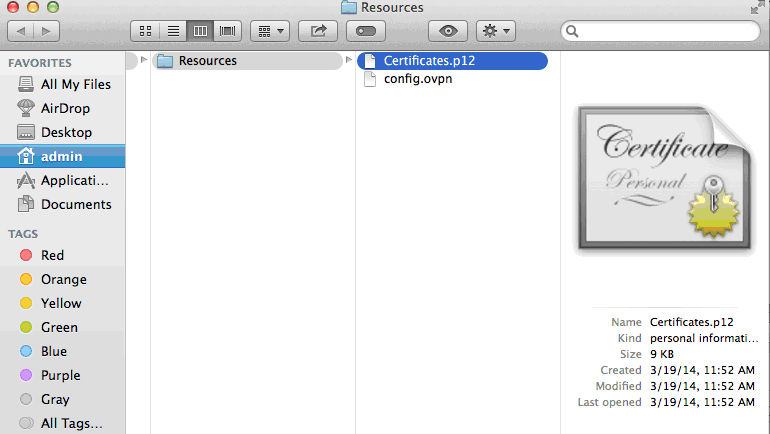Open the item arrangement dropdown
The width and height of the screenshot is (770, 434).
point(270,31)
